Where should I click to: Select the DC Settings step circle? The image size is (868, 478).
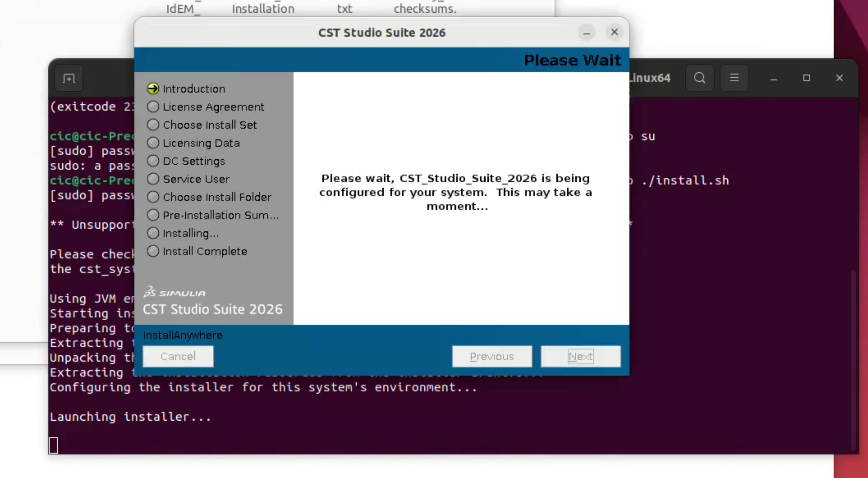pos(153,161)
